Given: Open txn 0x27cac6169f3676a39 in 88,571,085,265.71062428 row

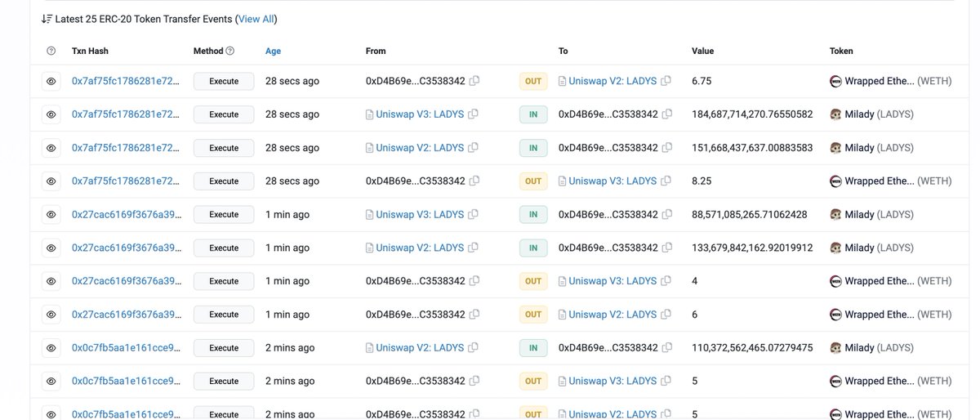Looking at the screenshot, I should (127, 215).
